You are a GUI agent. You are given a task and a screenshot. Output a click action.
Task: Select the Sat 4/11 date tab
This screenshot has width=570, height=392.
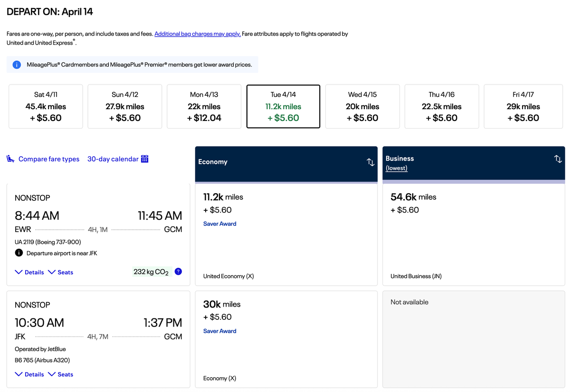click(45, 106)
